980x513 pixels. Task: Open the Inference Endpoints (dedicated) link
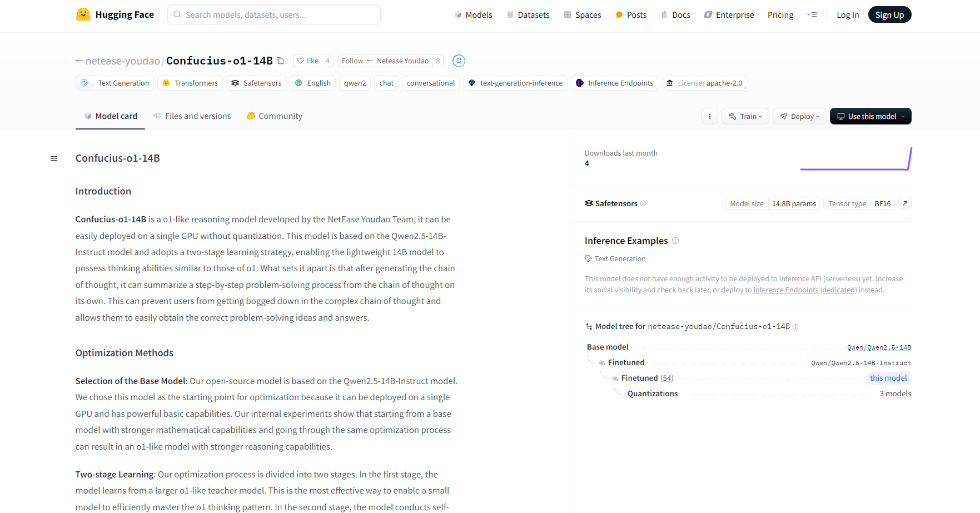(x=805, y=290)
